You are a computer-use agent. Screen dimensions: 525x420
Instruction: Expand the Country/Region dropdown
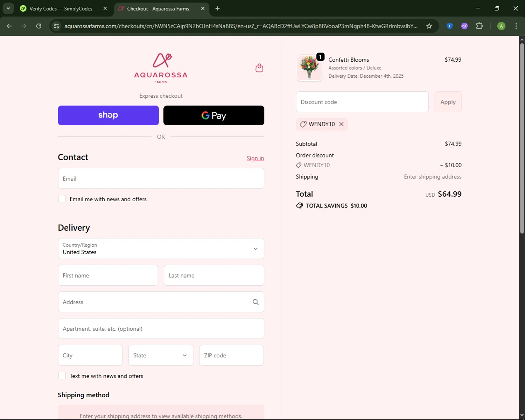161,248
